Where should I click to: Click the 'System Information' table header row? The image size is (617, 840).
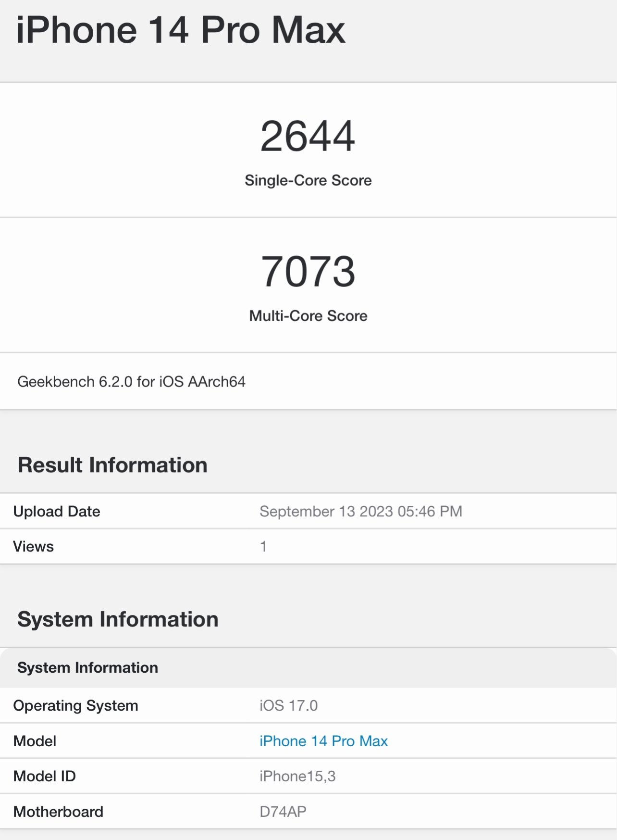click(x=308, y=667)
